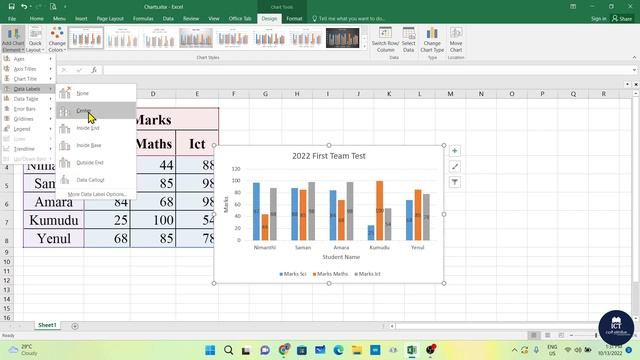Open Chrome from the taskbar
The image size is (640, 360).
point(283,350)
